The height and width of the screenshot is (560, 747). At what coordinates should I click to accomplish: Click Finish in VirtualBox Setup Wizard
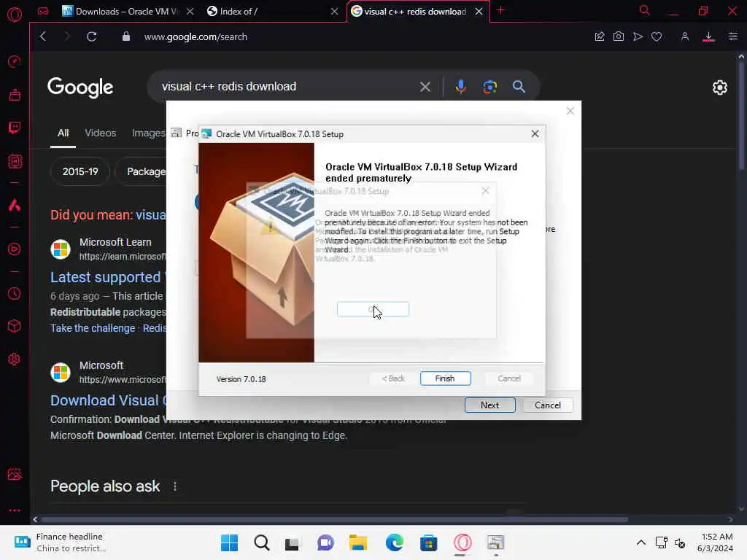pyautogui.click(x=445, y=378)
